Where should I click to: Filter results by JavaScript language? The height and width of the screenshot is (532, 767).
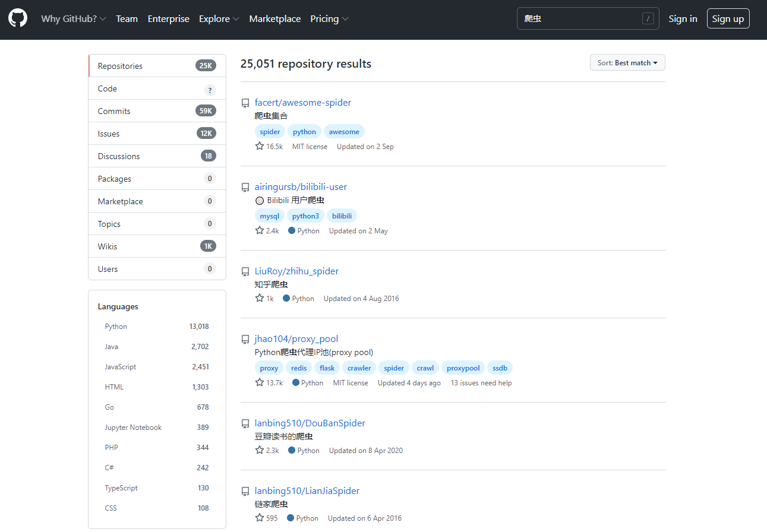click(157, 367)
